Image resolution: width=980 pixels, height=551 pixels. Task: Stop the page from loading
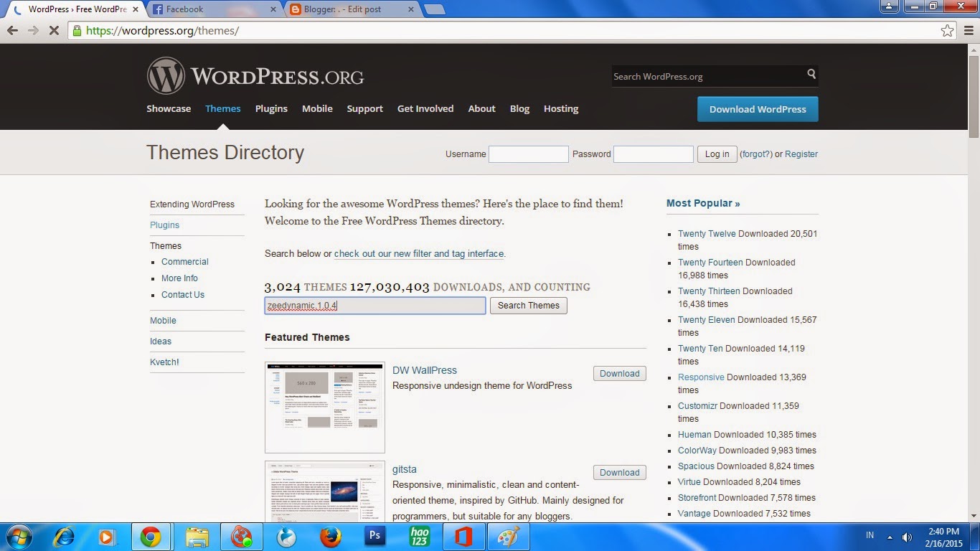[x=55, y=31]
